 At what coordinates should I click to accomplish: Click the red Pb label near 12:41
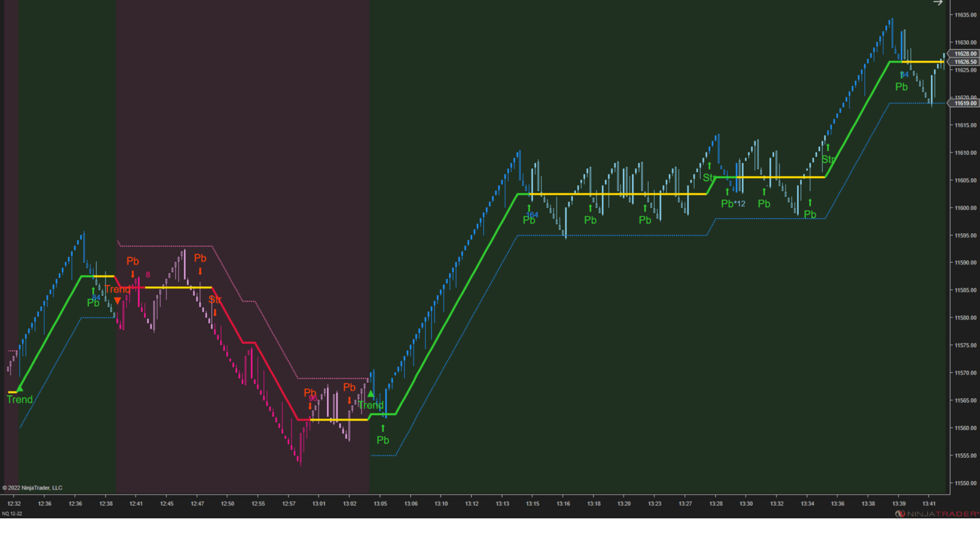click(x=133, y=261)
